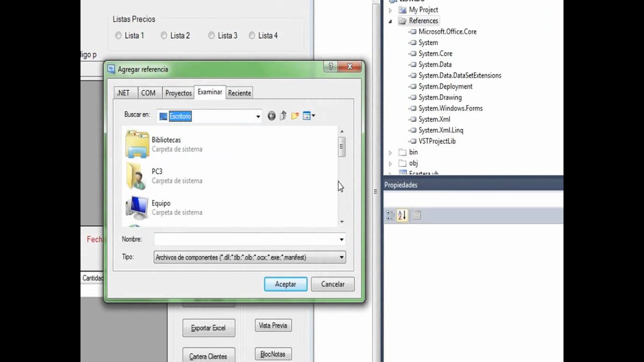The width and height of the screenshot is (644, 362).
Task: Expand the bin folder node
Action: point(390,152)
